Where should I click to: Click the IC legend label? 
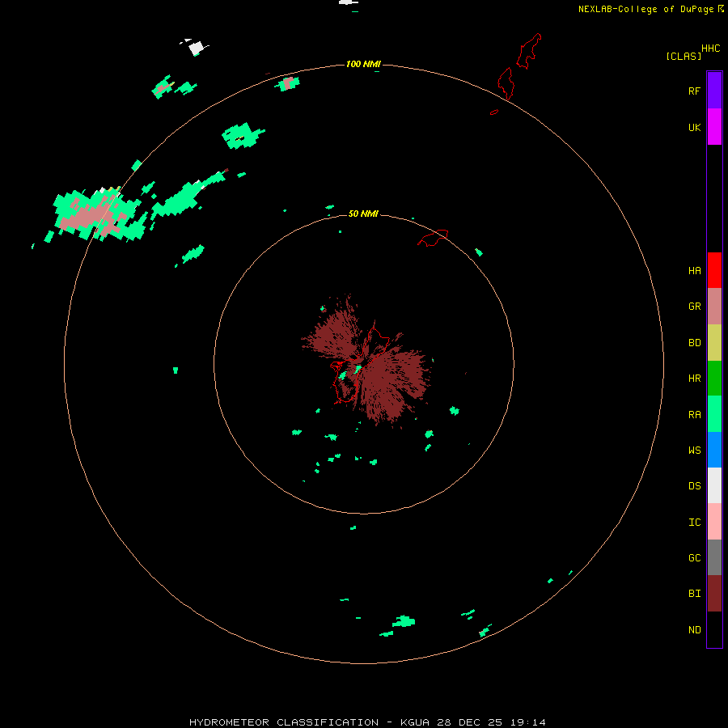click(694, 523)
